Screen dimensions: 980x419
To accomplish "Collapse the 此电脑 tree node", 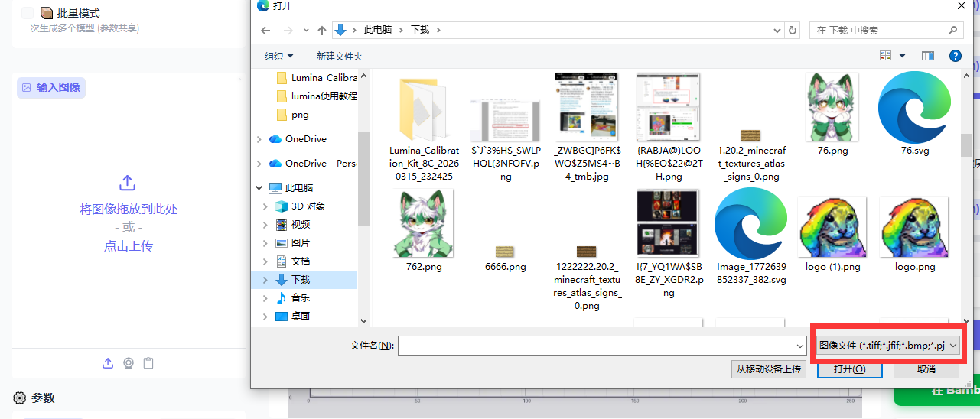I will 261,188.
